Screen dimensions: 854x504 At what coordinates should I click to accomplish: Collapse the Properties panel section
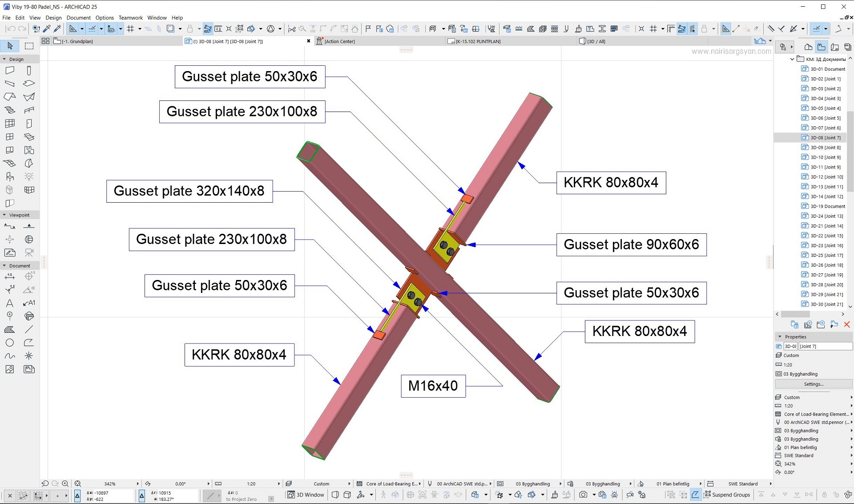coord(780,337)
